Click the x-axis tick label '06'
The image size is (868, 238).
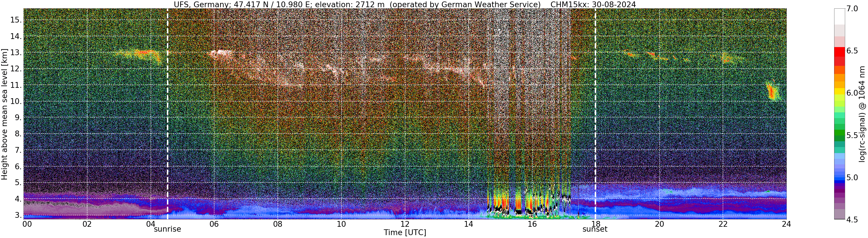coord(214,224)
